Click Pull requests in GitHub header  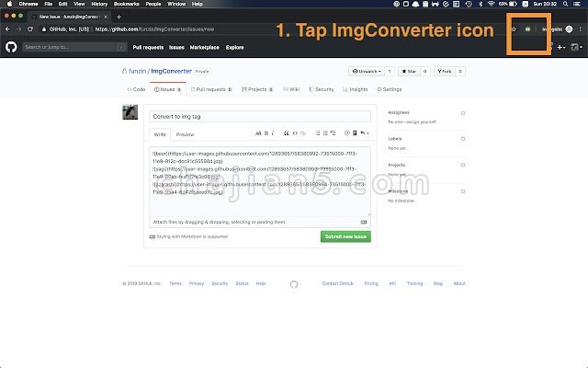click(148, 47)
